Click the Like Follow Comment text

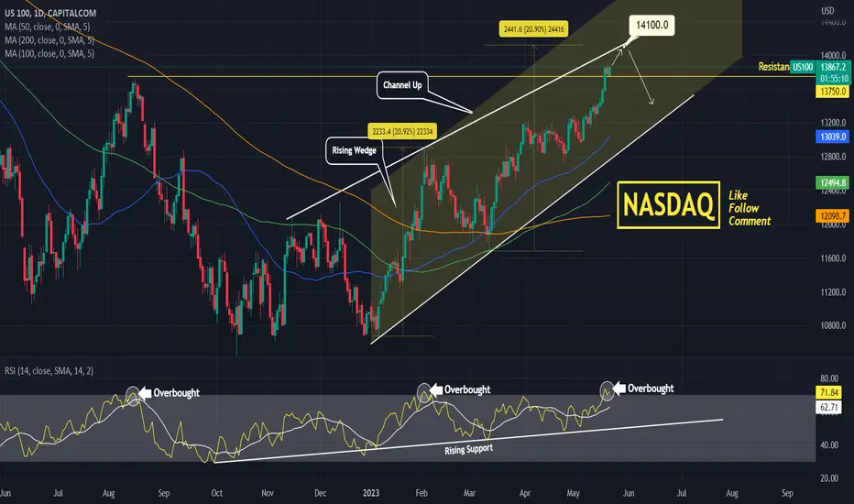750,208
